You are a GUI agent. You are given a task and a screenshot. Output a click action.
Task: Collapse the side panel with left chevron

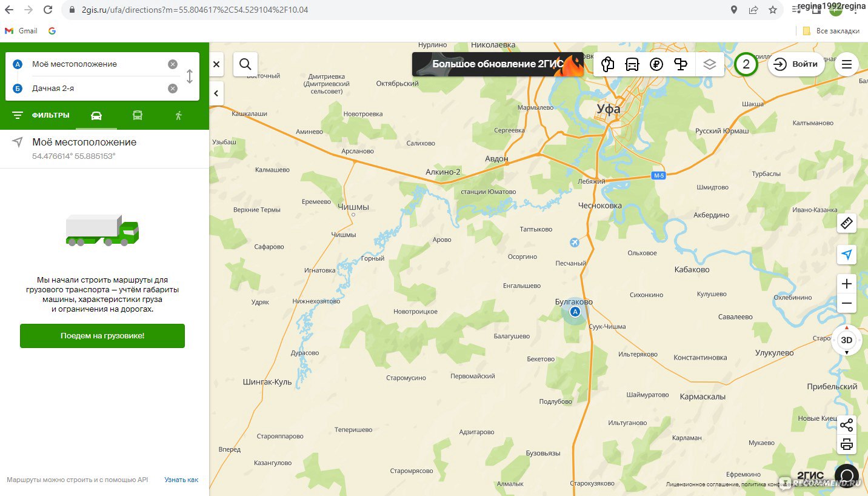click(216, 93)
